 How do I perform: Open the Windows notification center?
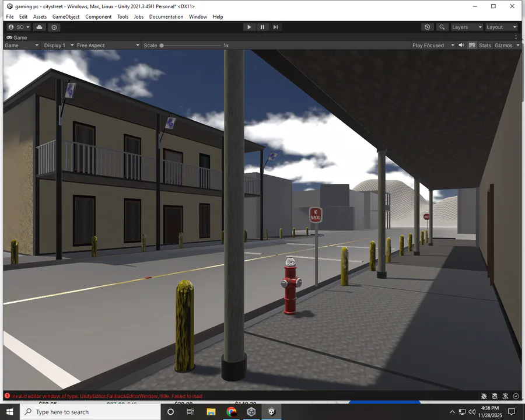512,412
